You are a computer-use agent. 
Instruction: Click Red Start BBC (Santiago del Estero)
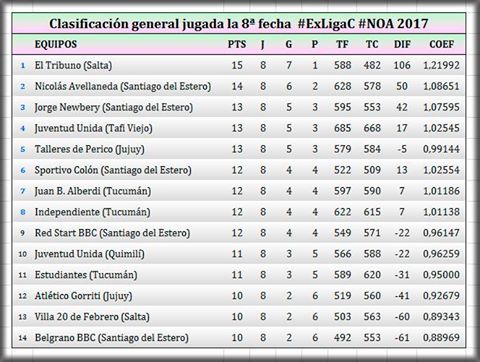(x=112, y=233)
